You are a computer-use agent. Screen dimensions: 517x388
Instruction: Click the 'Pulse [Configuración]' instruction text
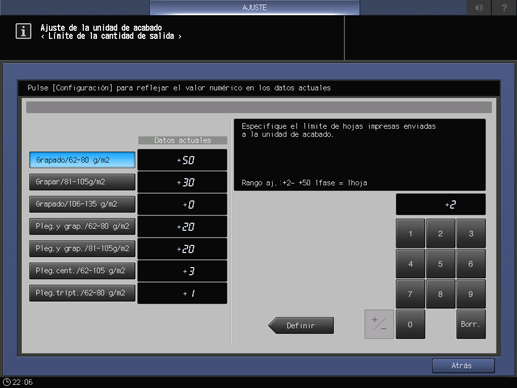click(x=179, y=88)
